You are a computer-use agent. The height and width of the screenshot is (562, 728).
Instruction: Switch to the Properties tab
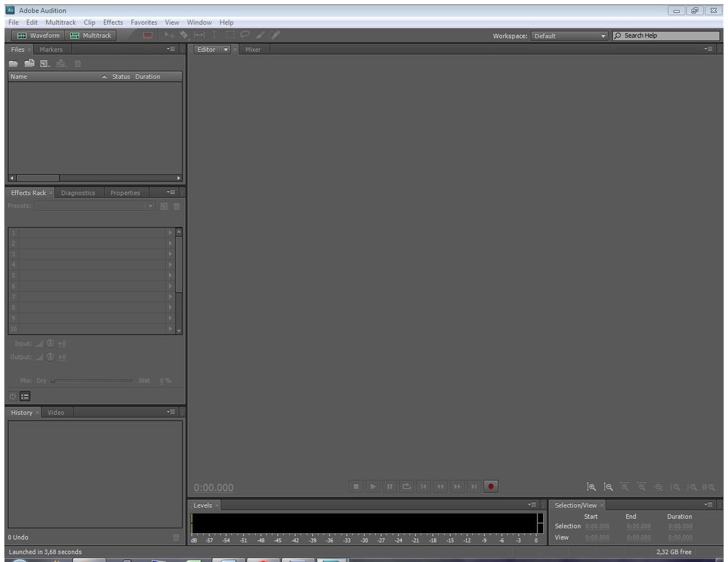[125, 193]
